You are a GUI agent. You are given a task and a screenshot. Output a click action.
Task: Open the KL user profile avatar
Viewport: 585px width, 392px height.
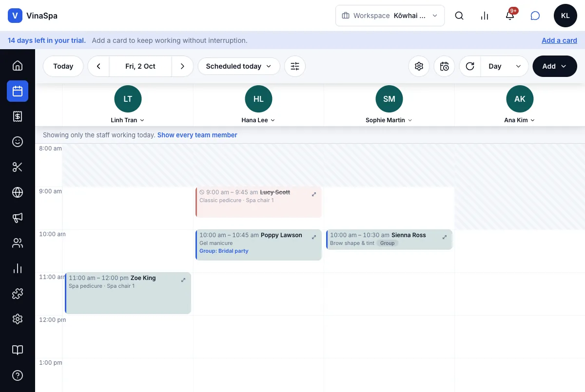tap(565, 16)
